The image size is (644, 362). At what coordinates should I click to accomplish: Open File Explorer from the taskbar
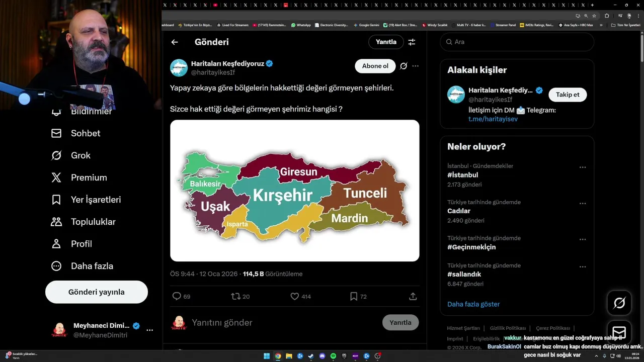pyautogui.click(x=289, y=356)
